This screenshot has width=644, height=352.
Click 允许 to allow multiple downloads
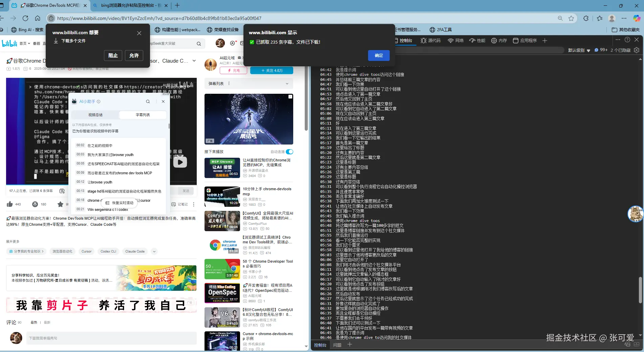134,56
